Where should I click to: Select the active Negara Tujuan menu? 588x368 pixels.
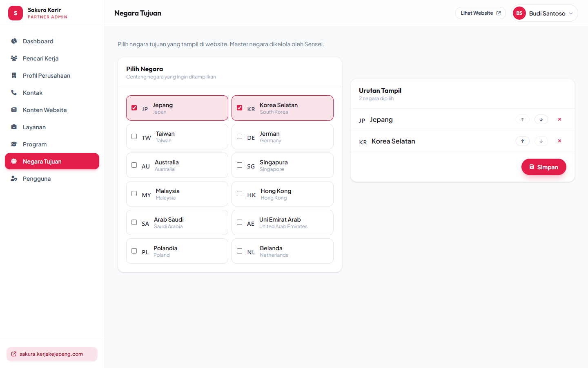(52, 161)
